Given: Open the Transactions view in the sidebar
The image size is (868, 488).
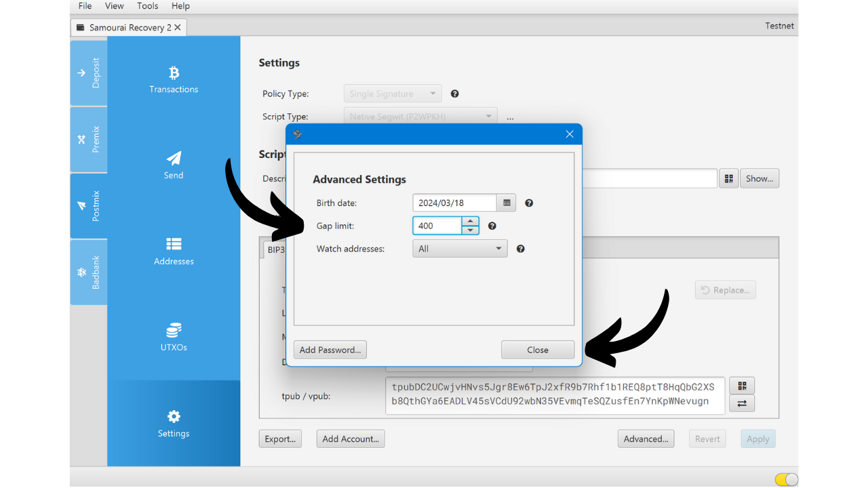Looking at the screenshot, I should coord(174,79).
